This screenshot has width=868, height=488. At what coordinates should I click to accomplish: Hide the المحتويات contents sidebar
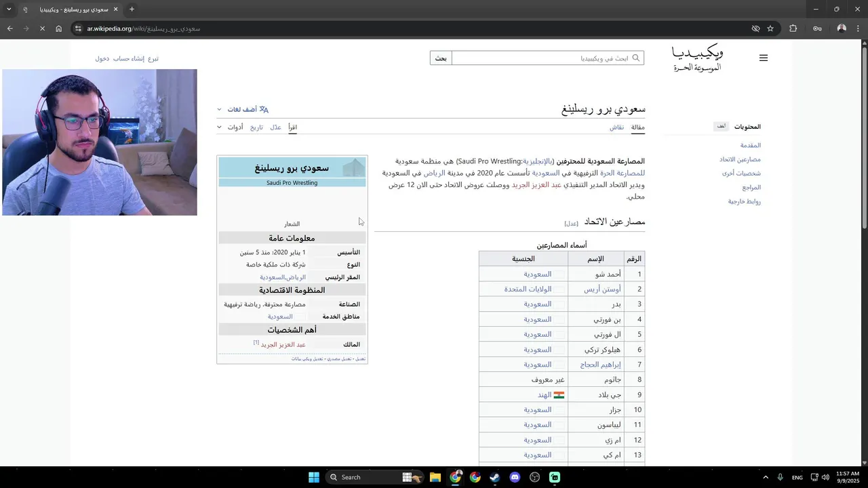(x=722, y=127)
